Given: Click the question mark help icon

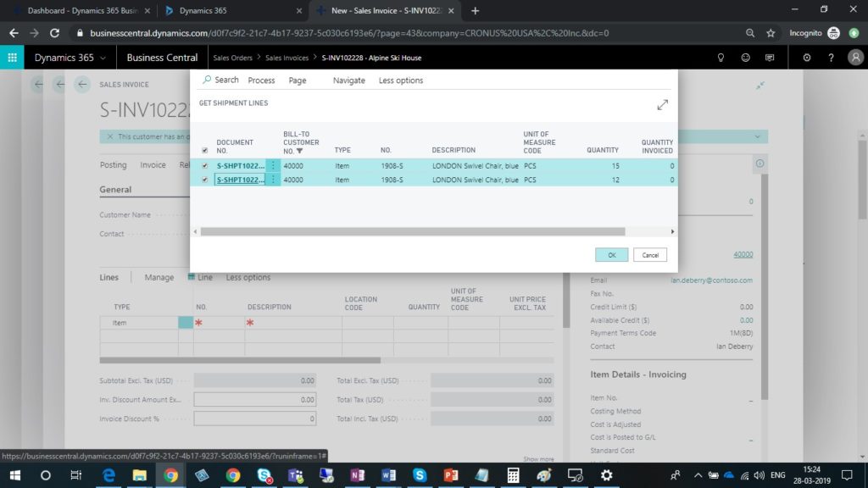Looking at the screenshot, I should [831, 58].
